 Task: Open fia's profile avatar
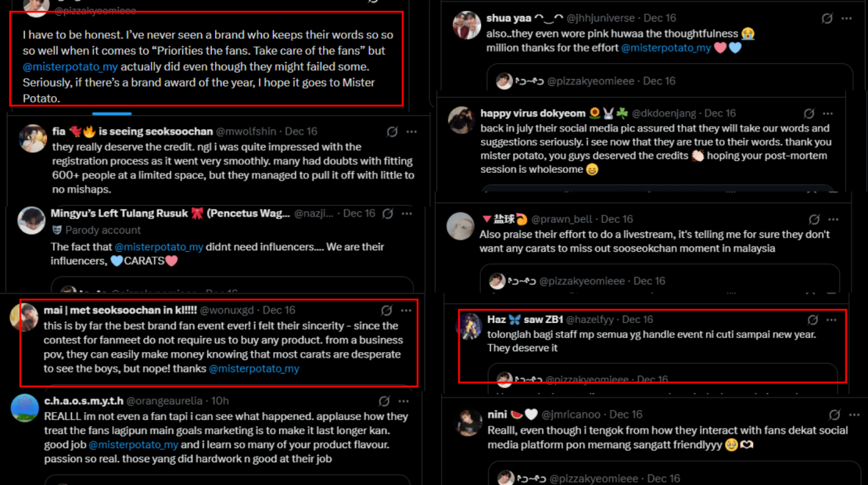[x=33, y=138]
